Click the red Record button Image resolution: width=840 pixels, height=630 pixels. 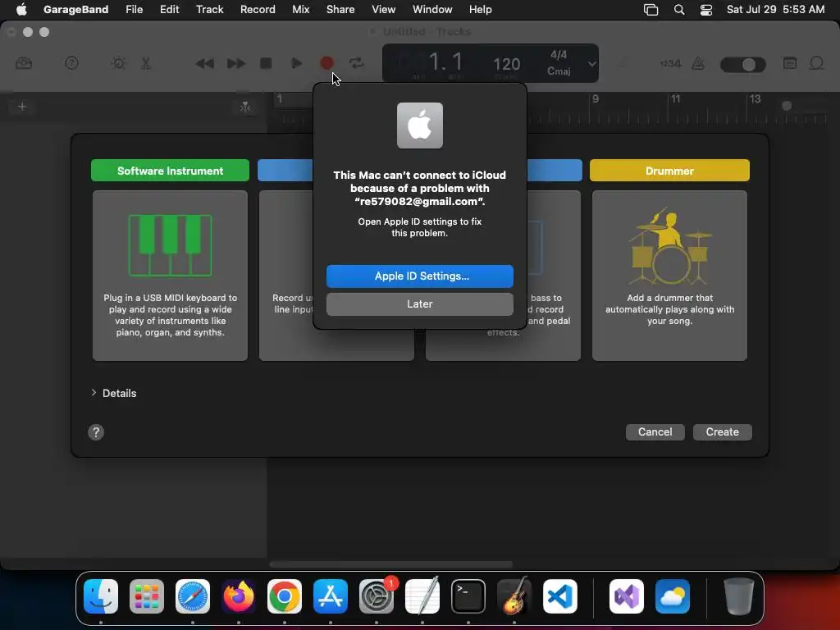click(x=326, y=63)
